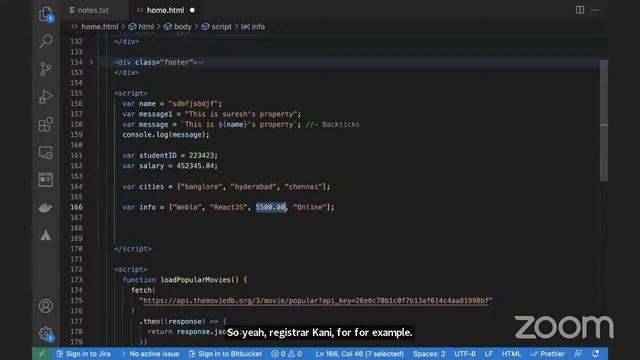
Task: Click the selected 5500.00 value
Action: coord(271,207)
